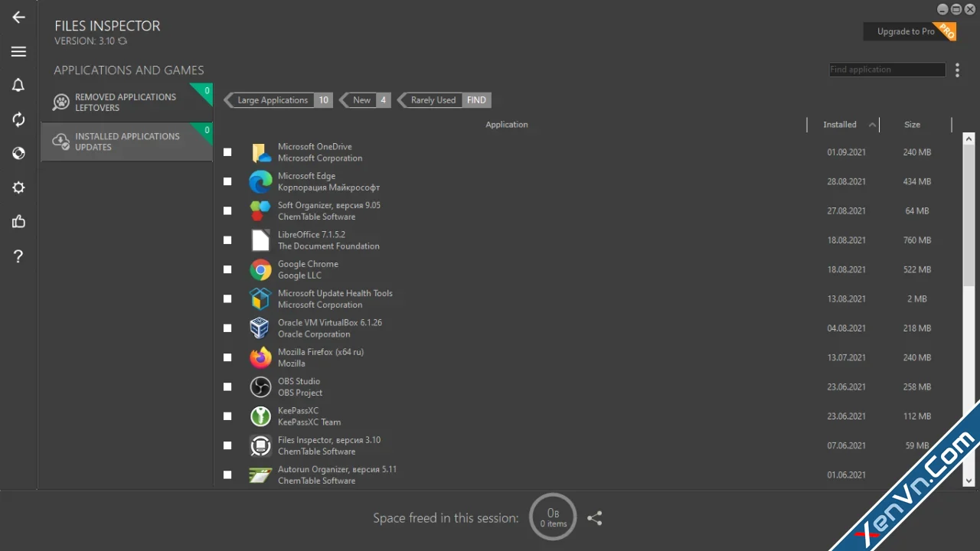The image size is (980, 551).
Task: Select LibreOffice 7.1.5.2 checkbox
Action: click(x=227, y=240)
